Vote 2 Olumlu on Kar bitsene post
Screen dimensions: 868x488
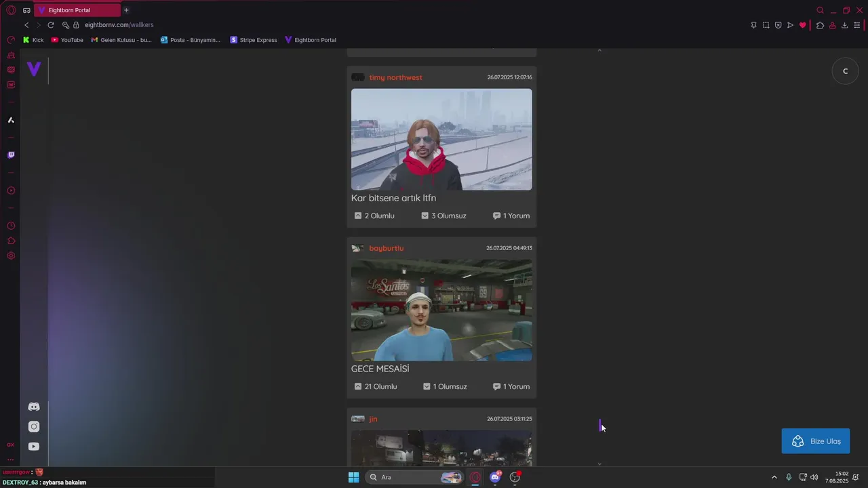374,216
